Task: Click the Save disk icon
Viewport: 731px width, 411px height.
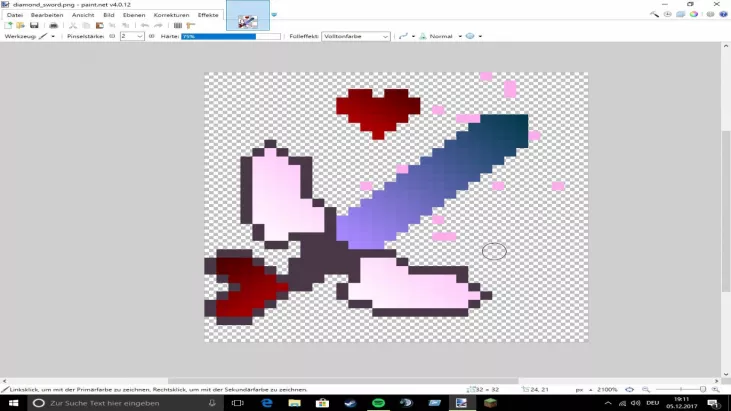Action: pyautogui.click(x=34, y=25)
